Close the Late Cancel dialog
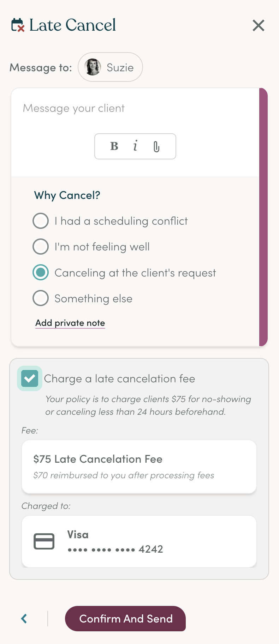This screenshot has height=644, width=279. (259, 25)
